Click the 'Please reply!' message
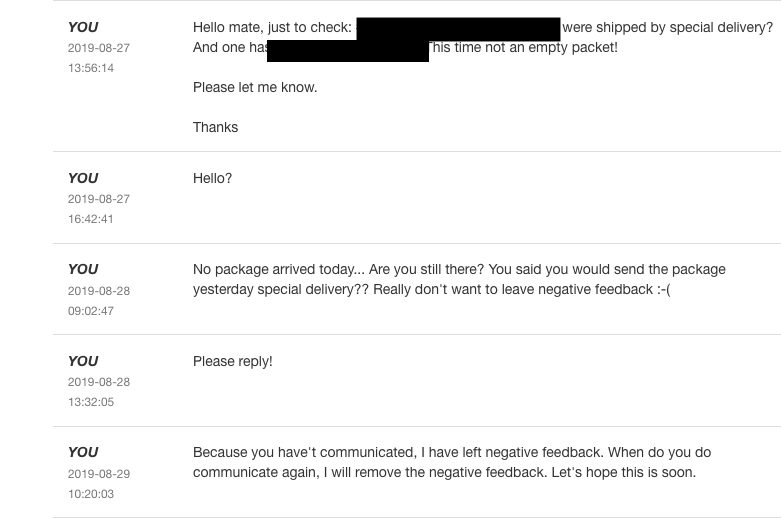 [x=233, y=361]
